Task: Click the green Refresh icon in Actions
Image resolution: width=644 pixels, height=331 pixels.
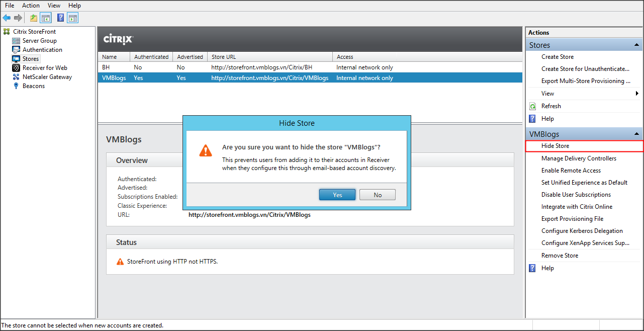Action: tap(532, 106)
